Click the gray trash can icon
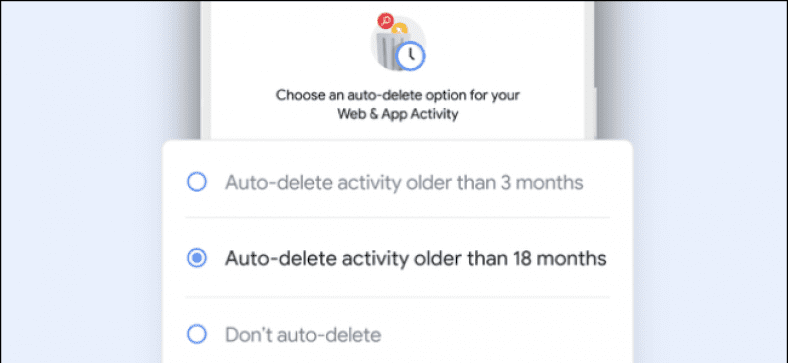The image size is (788, 363). click(391, 51)
